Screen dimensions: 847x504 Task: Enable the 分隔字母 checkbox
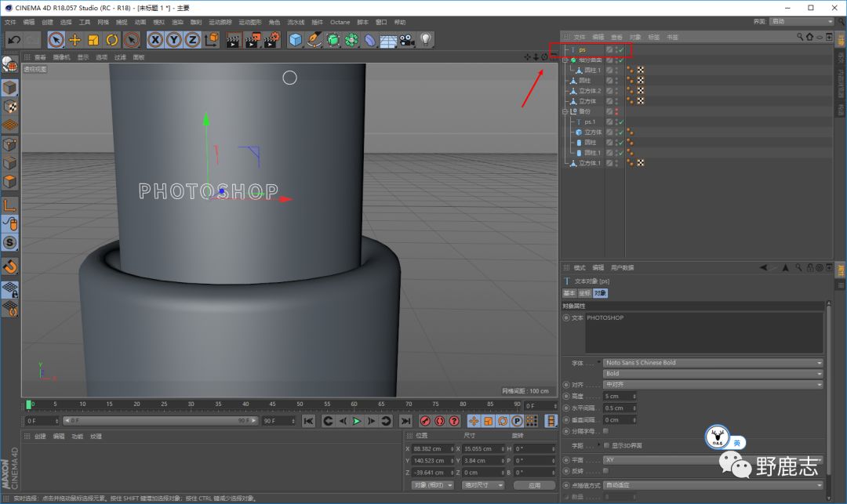click(x=605, y=430)
